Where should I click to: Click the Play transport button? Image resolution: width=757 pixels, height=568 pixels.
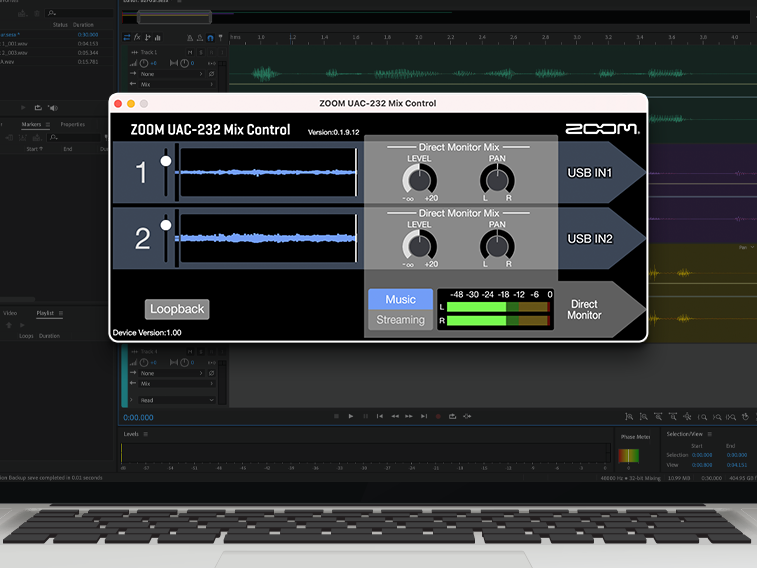point(351,416)
